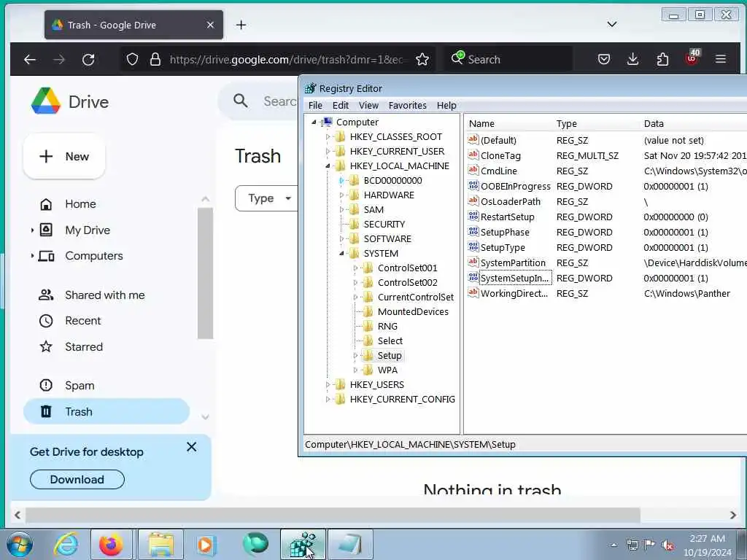Click the padlock site security icon
Image resolution: width=747 pixels, height=560 pixels.
pyautogui.click(x=155, y=60)
